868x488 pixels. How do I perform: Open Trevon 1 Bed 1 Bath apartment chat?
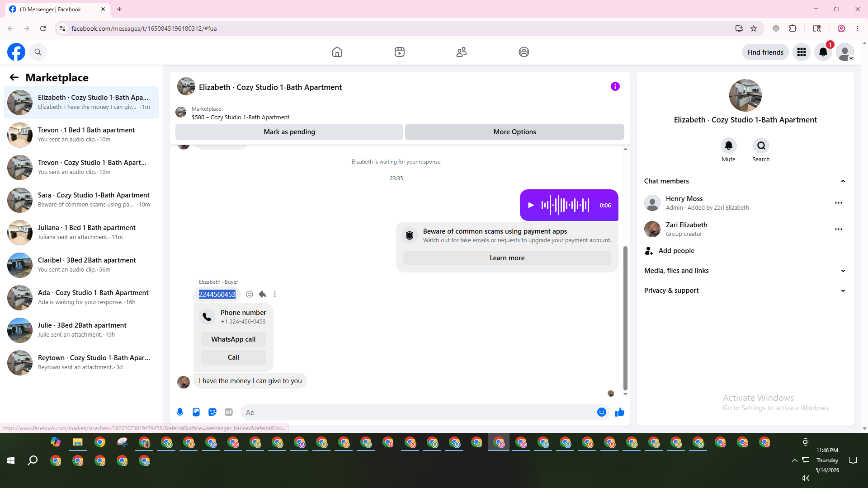(81, 135)
